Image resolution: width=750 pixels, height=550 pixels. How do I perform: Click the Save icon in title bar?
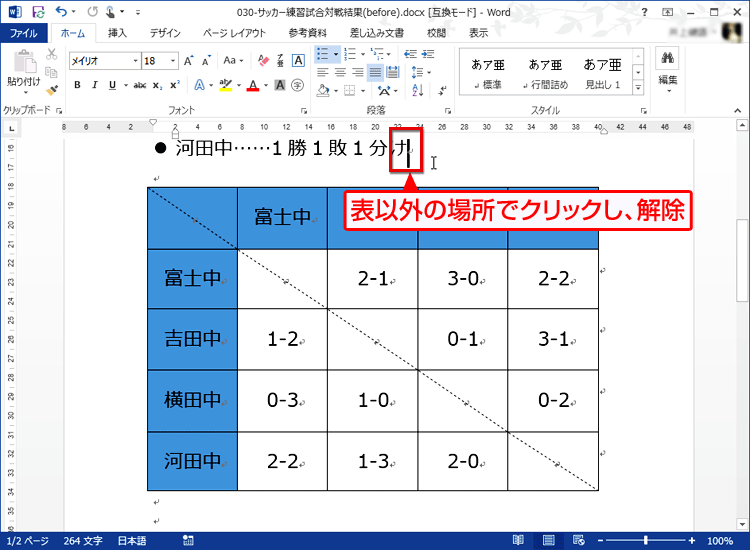38,12
